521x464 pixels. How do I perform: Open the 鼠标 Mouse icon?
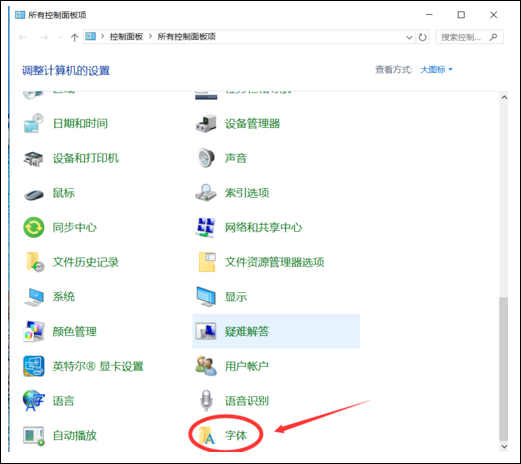(34, 194)
